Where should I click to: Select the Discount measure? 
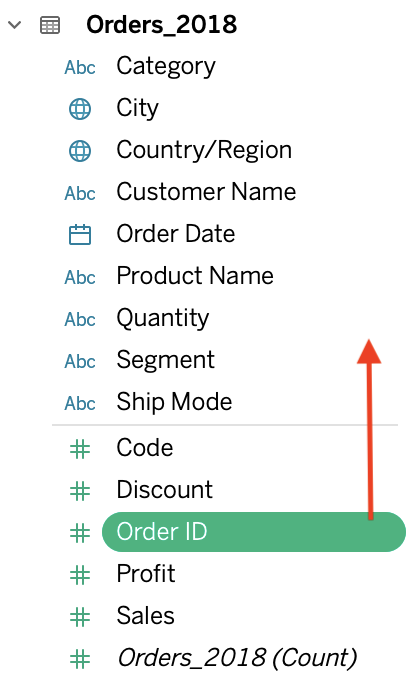(165, 489)
